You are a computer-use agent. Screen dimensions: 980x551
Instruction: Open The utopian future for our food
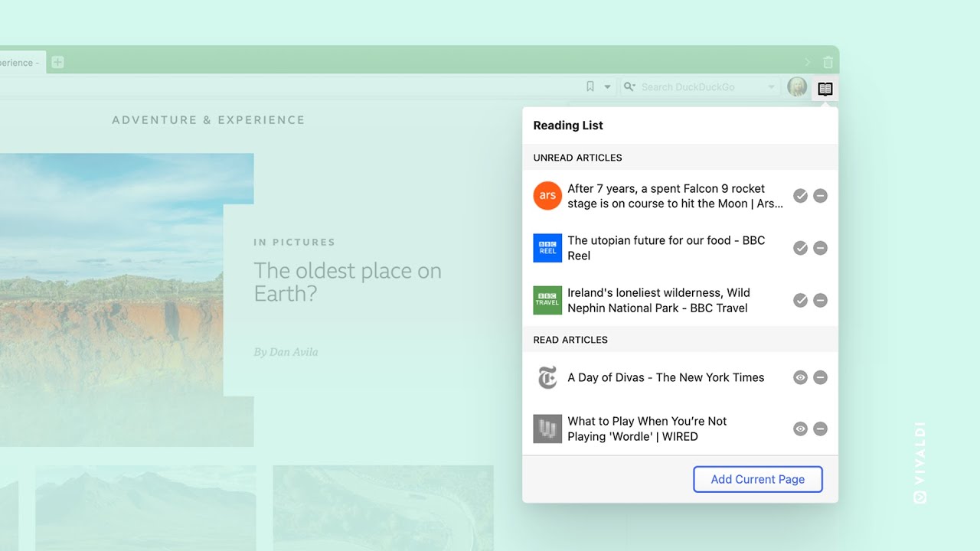(x=666, y=248)
